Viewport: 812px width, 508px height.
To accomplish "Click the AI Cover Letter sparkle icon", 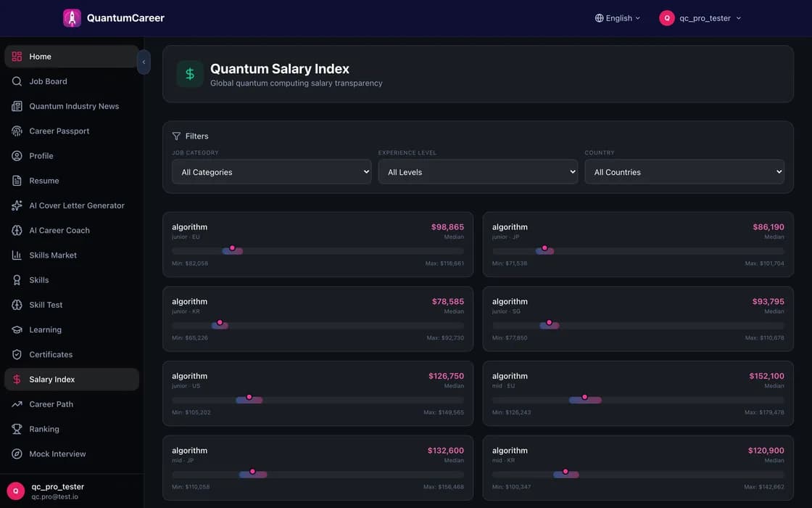I will pyautogui.click(x=17, y=206).
